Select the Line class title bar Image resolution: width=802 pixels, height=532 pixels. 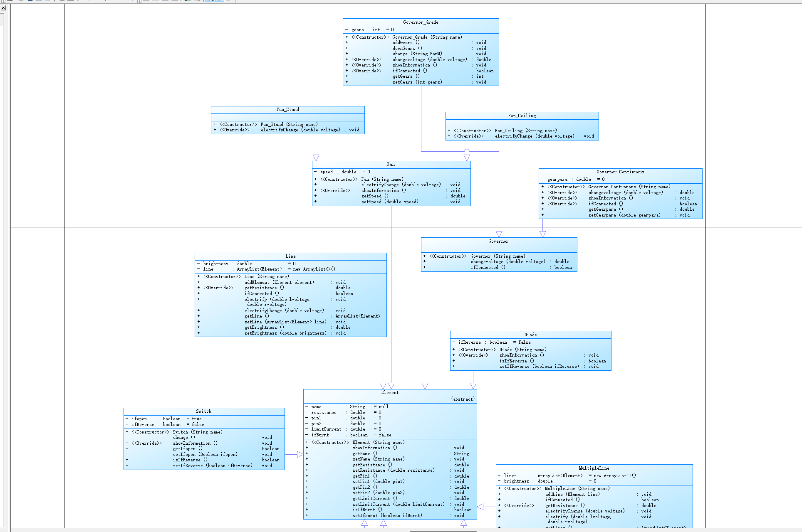pyautogui.click(x=290, y=256)
